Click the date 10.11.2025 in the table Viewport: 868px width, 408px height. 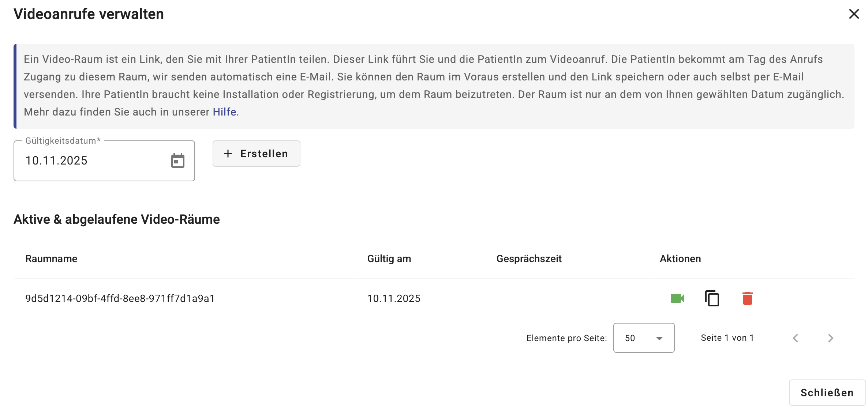(394, 298)
